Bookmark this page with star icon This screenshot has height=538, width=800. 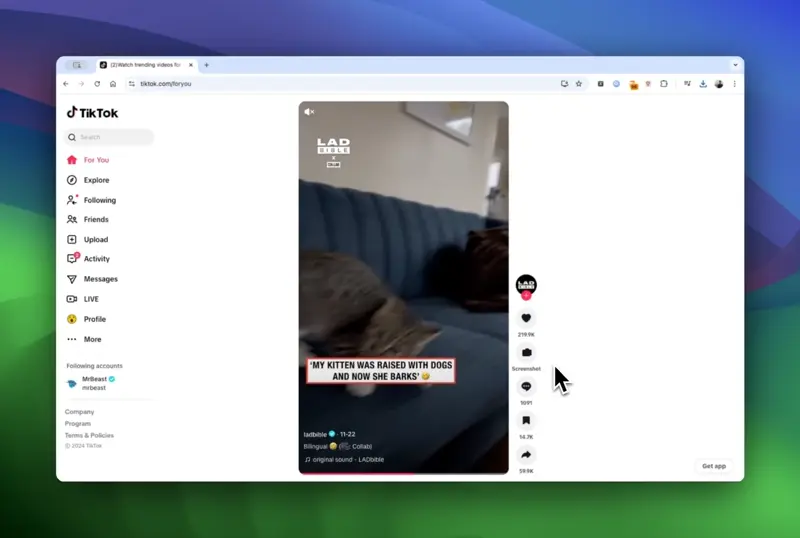(579, 84)
